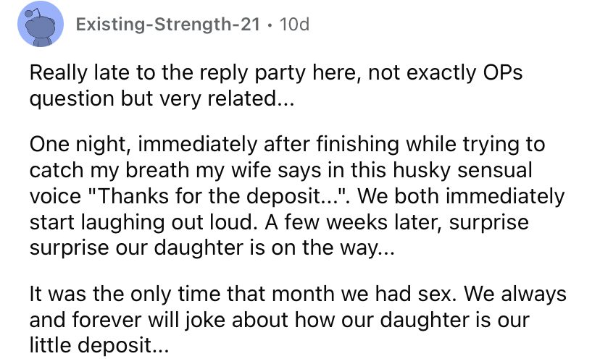Click the first paragraph starting 'Really late'

pyautogui.click(x=276, y=85)
